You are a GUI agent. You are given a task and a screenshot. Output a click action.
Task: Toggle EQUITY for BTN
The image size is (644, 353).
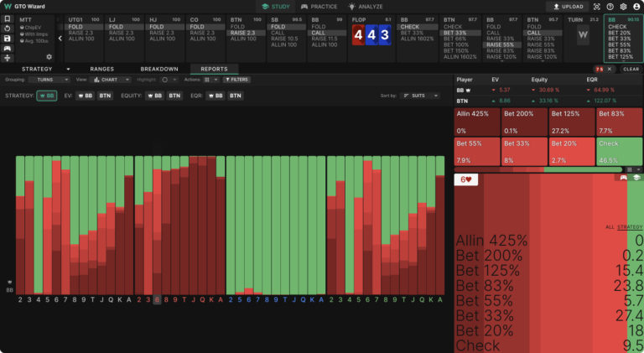point(174,96)
